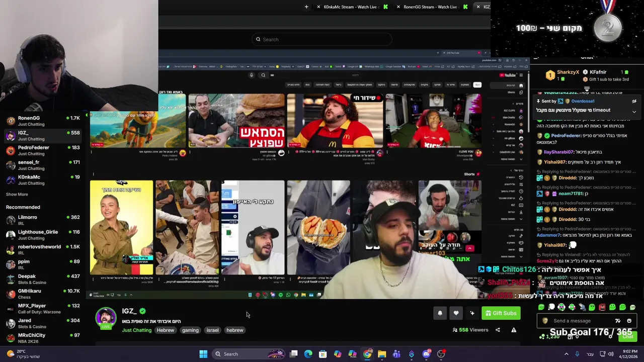Click KFafnir on the gift leaderboard
The width and height of the screenshot is (644, 362).
598,72
